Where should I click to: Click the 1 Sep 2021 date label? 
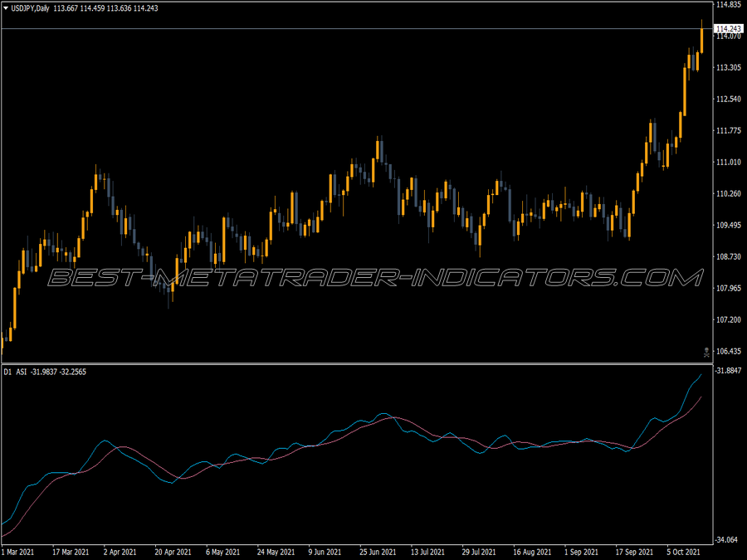pos(582,552)
